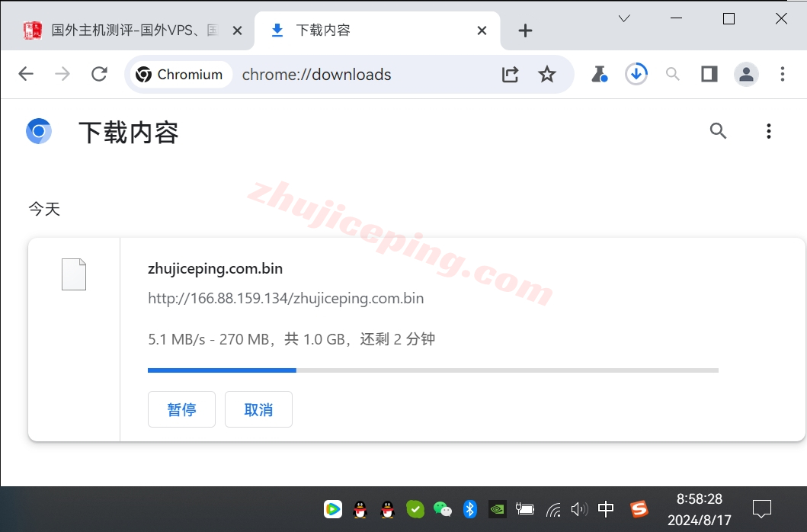Click the share page icon
This screenshot has height=532, width=807.
[x=510, y=74]
